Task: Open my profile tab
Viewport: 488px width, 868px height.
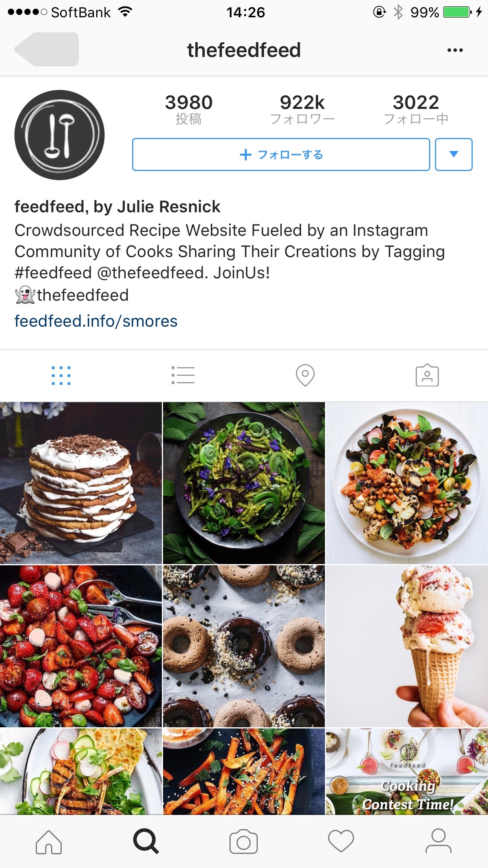Action: [438, 841]
